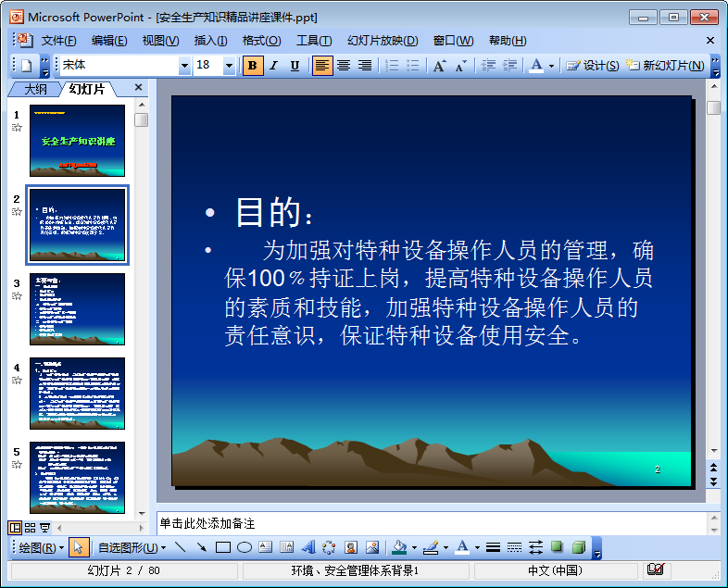
Task: Open the font color dropdown arrow
Action: point(552,66)
